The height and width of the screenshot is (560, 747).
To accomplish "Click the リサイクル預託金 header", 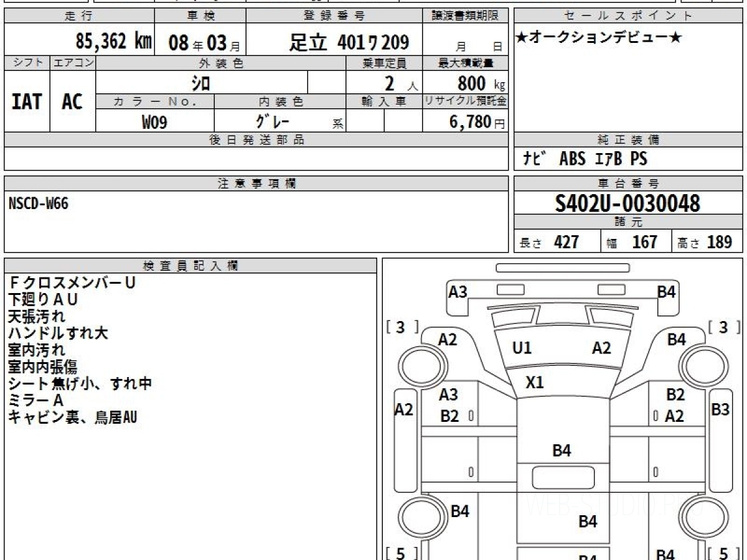I will coord(465,101).
